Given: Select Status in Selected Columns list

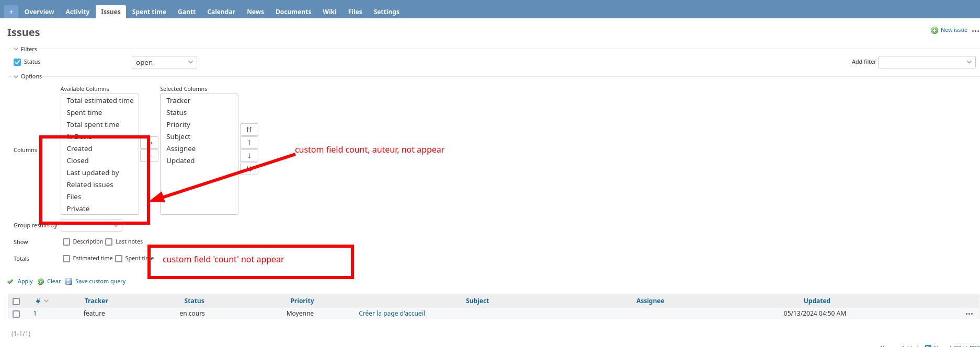Looking at the screenshot, I should [199, 112].
